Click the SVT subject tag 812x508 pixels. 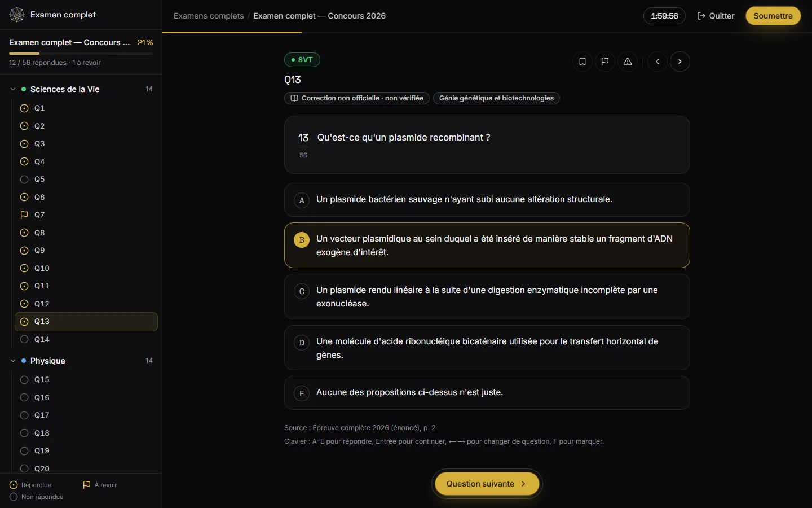[302, 60]
